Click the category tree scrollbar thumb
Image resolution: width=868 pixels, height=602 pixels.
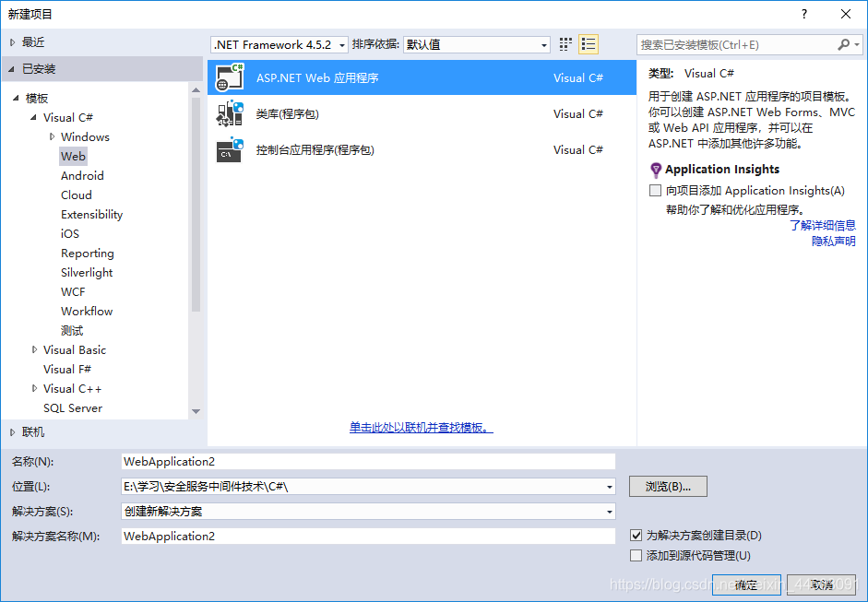[196, 204]
